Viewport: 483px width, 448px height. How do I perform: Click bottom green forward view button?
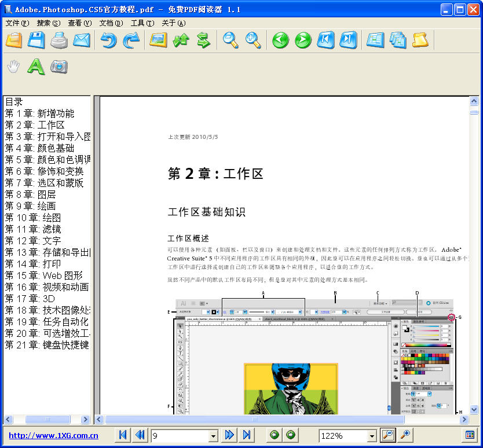pyautogui.click(x=291, y=435)
